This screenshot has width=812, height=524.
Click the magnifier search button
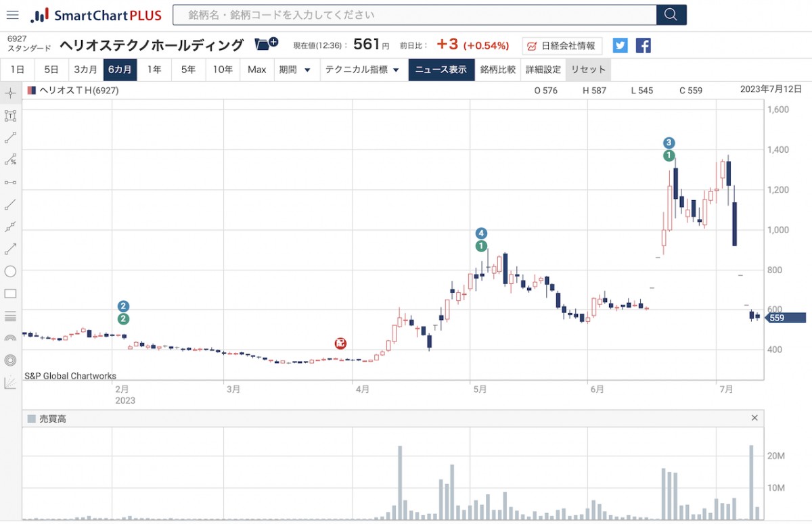tap(671, 15)
